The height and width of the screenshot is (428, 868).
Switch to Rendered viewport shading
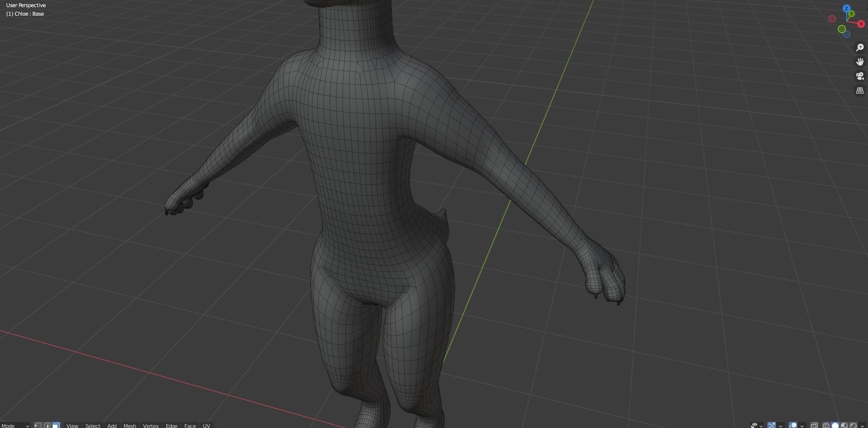tap(853, 425)
